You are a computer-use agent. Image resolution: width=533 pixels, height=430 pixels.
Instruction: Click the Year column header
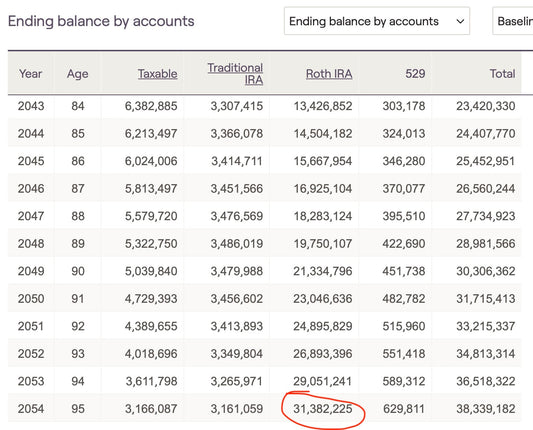click(31, 74)
